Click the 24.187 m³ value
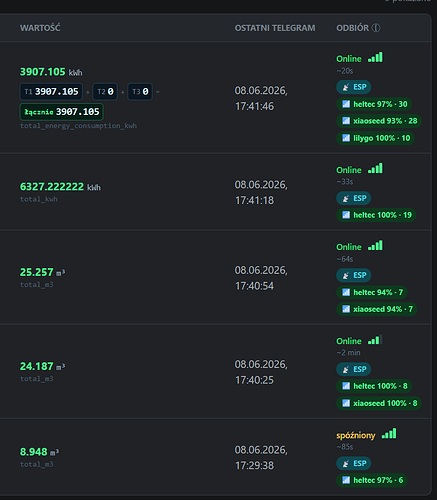This screenshot has height=500, width=437. click(x=43, y=366)
